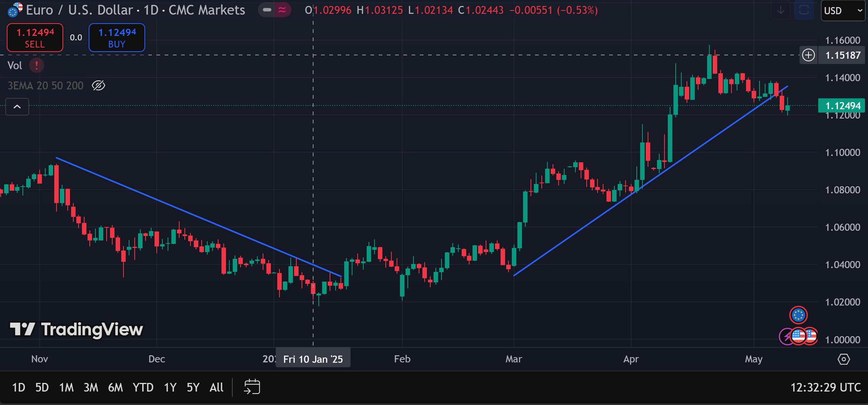Toggle 3EMA indicator visibility eye
This screenshot has width=868, height=405.
98,86
